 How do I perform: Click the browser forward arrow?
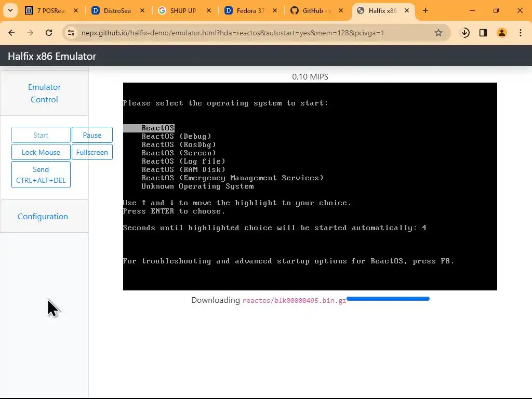(x=30, y=33)
